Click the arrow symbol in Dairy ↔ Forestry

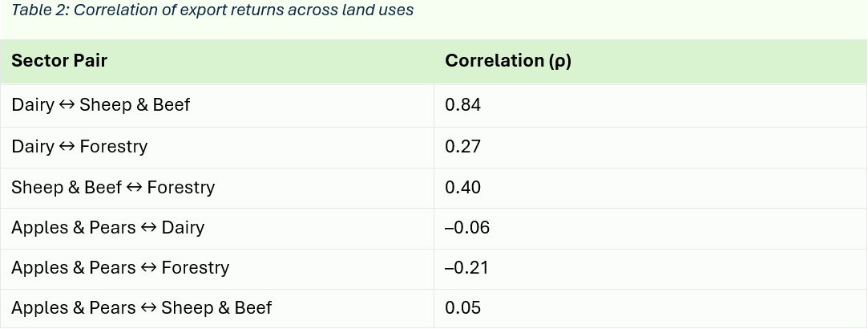point(67,147)
